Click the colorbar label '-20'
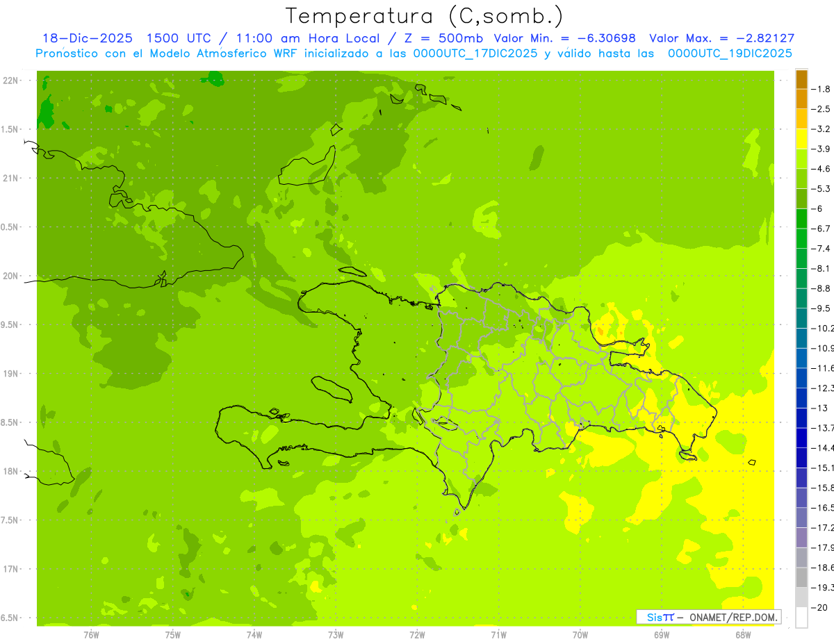Screen dimensions: 834x644 click(819, 608)
